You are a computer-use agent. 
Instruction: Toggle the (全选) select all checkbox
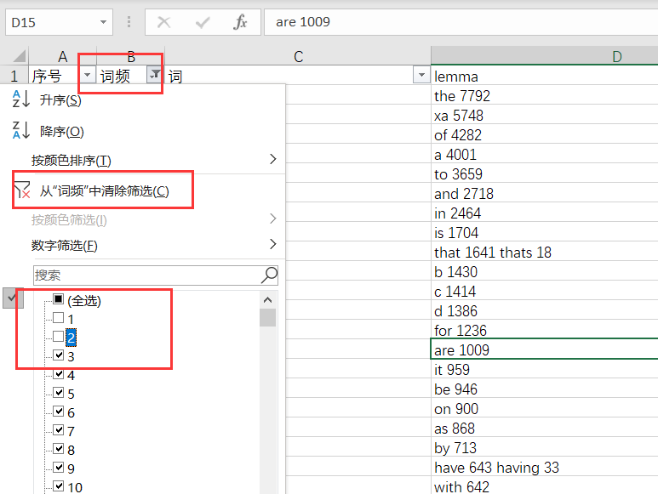[58, 299]
